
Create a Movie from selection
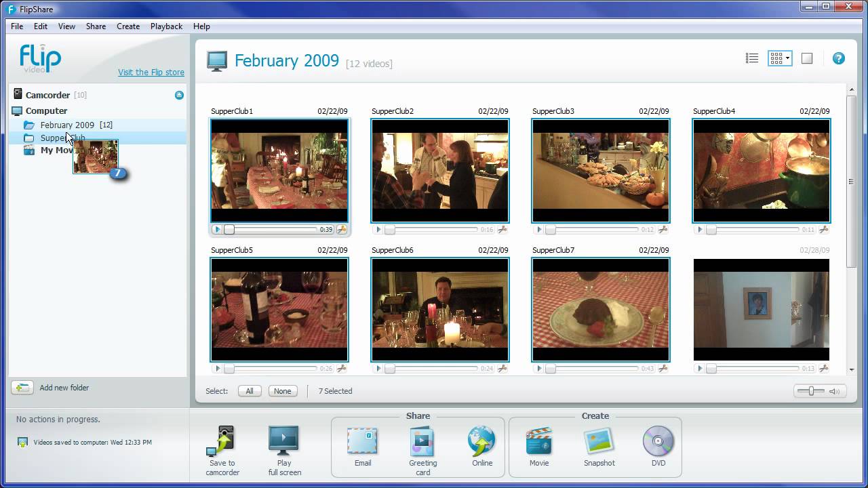click(x=538, y=447)
